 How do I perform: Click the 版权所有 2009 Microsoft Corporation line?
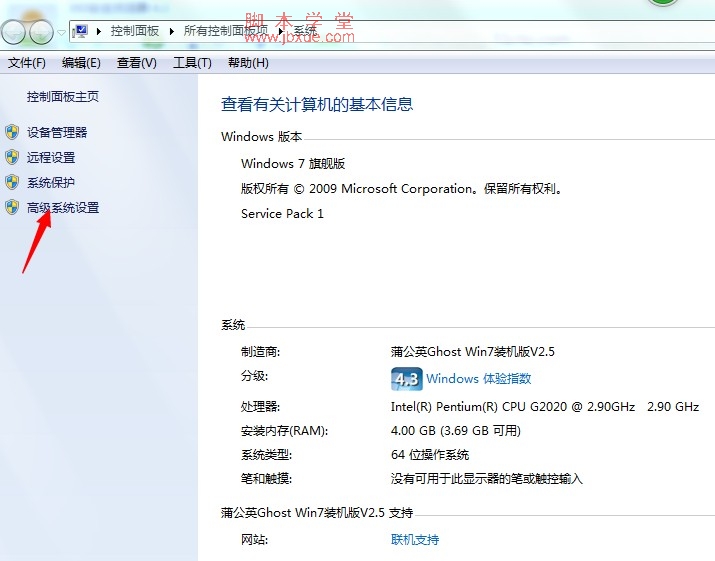click(x=402, y=188)
